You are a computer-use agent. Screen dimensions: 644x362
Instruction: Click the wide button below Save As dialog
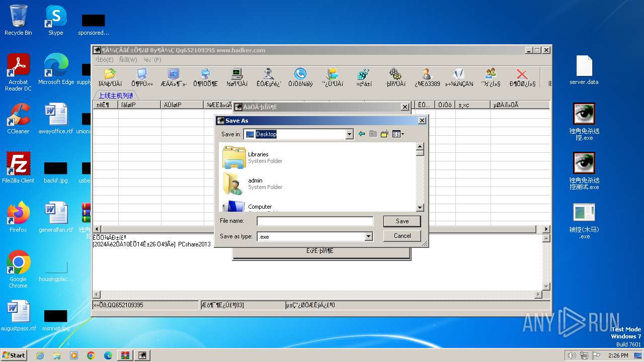tap(321, 252)
